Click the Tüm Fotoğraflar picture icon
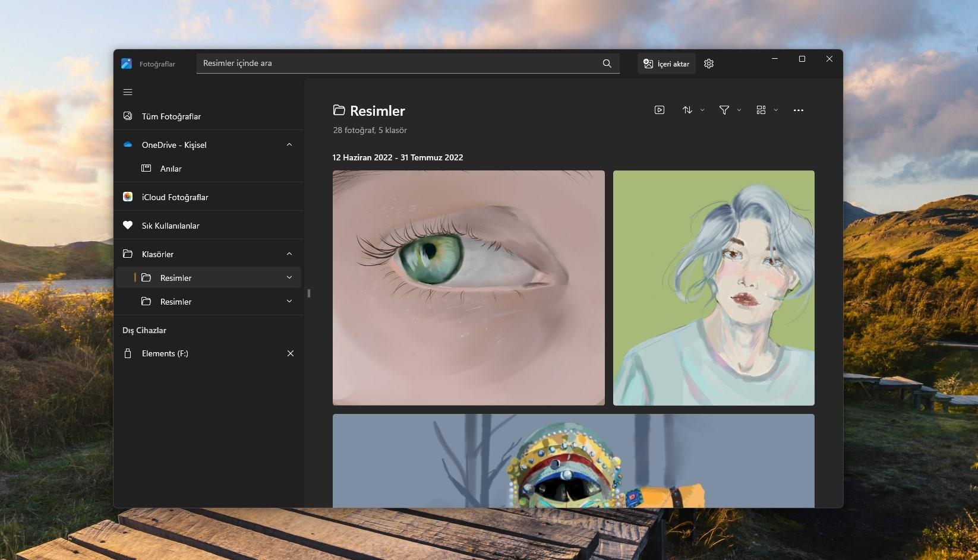This screenshot has width=978, height=560. pos(128,116)
